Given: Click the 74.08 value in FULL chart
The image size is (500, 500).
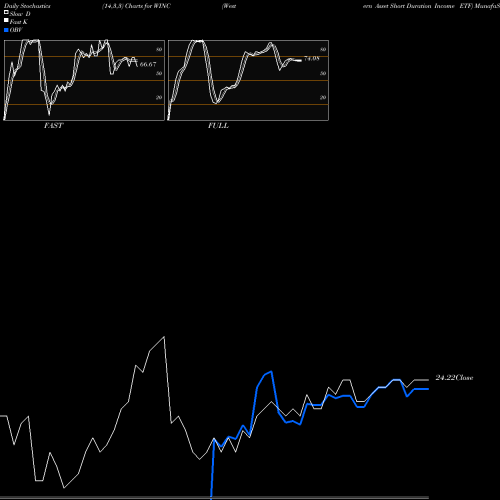Looking at the screenshot, I should coord(312,59).
